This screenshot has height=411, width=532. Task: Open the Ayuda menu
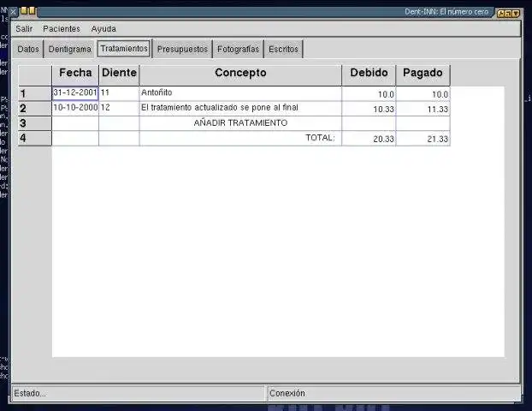point(103,29)
